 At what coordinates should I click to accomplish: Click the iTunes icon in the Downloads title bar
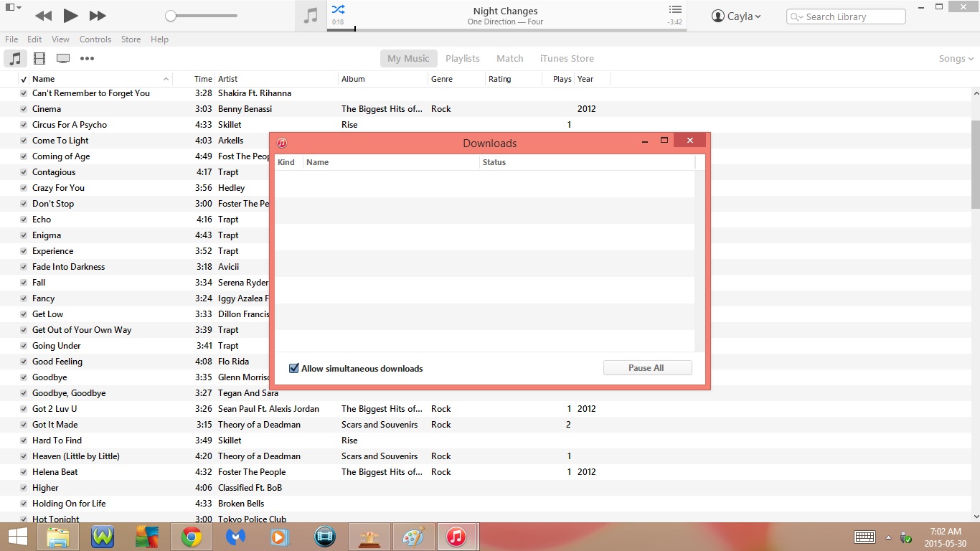282,143
